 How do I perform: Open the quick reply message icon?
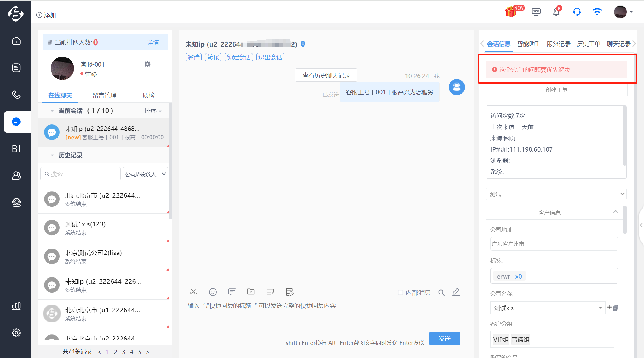pyautogui.click(x=232, y=292)
